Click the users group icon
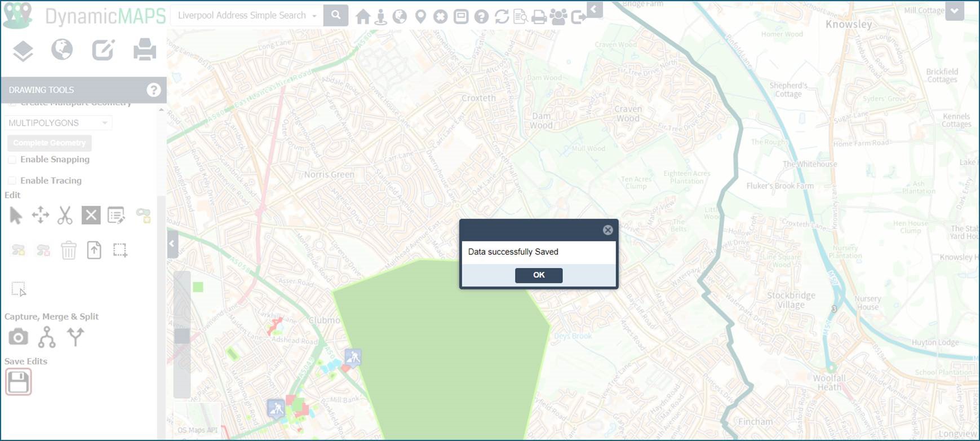 point(558,17)
